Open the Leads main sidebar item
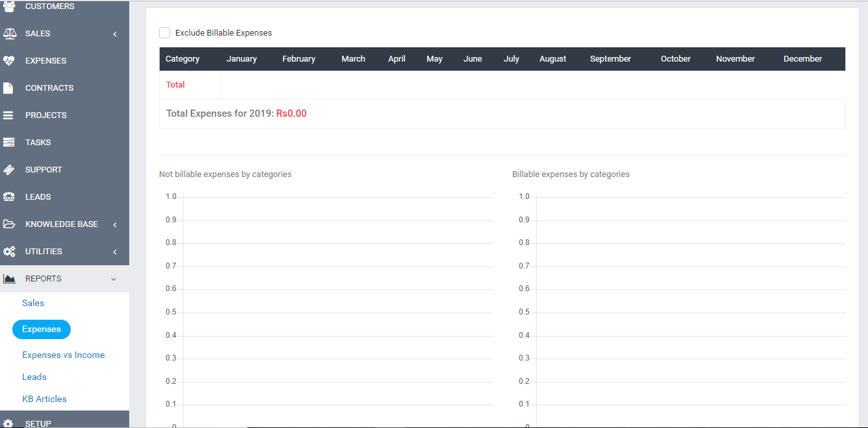Image resolution: width=868 pixels, height=428 pixels. pos(38,197)
